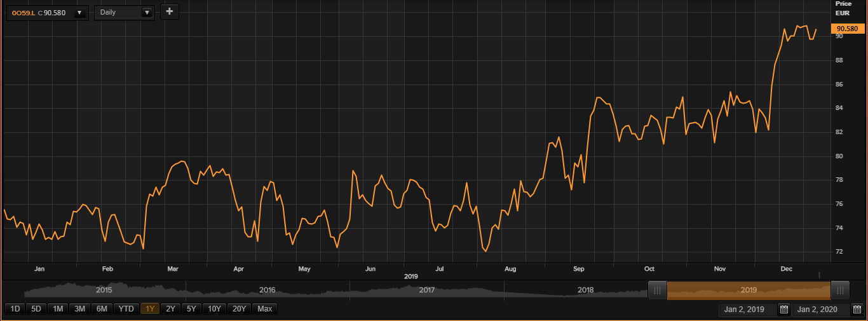Click the plus add-indicator button
Image resolution: width=868 pixels, height=321 pixels.
(x=170, y=11)
